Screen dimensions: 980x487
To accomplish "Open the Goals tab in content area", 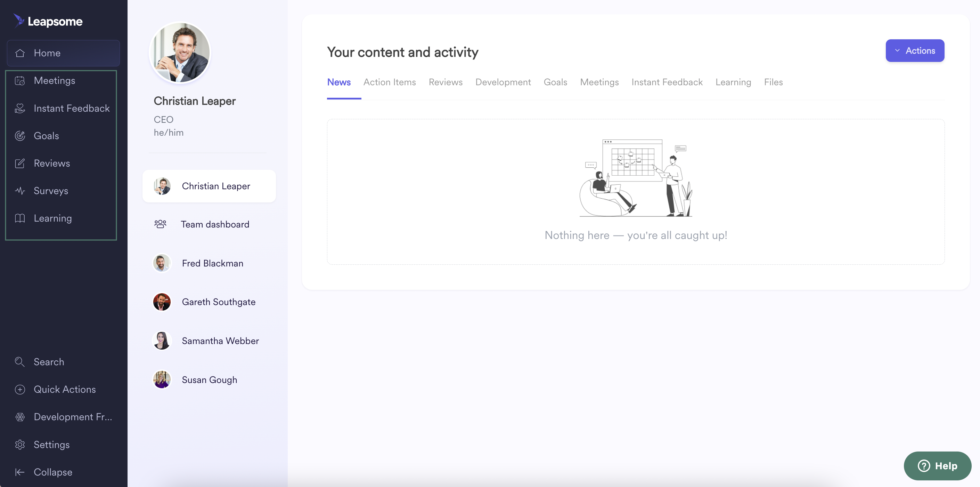I will [555, 82].
